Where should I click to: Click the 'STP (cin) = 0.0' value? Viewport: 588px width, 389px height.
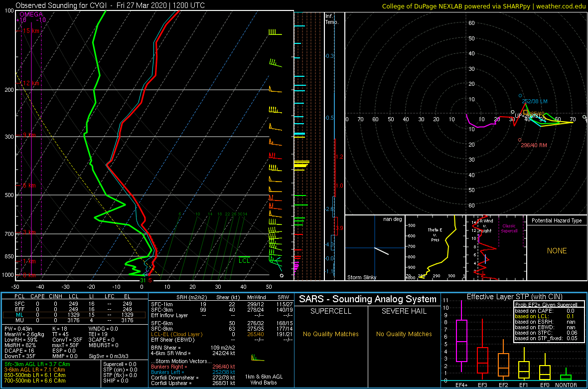pyautogui.click(x=120, y=370)
